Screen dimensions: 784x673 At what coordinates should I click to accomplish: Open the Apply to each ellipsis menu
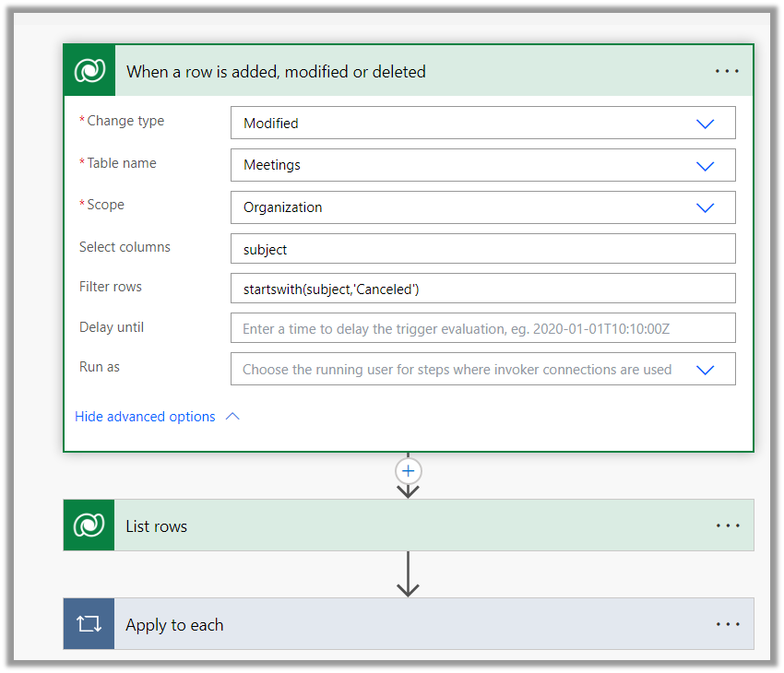tap(727, 624)
